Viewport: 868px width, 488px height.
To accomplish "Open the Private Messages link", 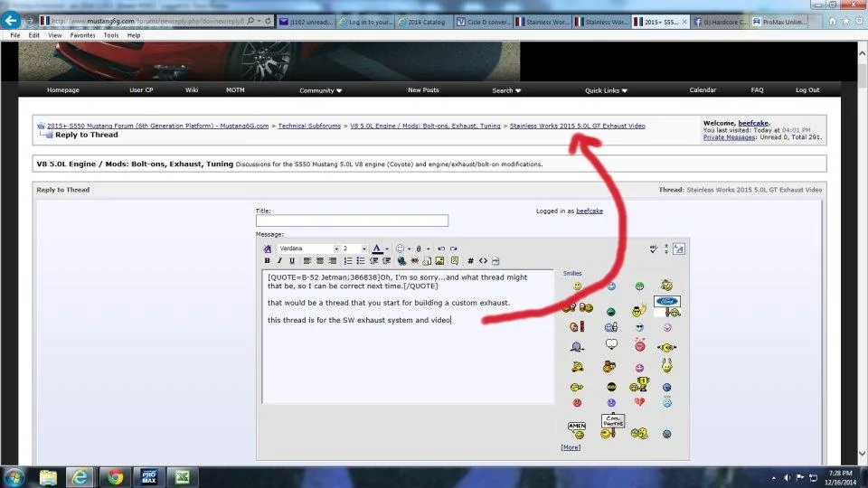I will pyautogui.click(x=729, y=137).
